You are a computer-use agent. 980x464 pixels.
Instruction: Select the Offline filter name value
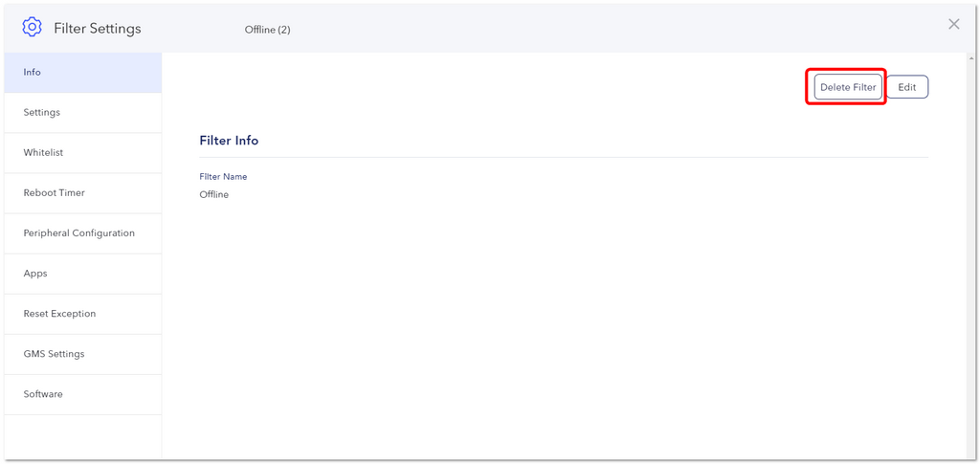(213, 195)
